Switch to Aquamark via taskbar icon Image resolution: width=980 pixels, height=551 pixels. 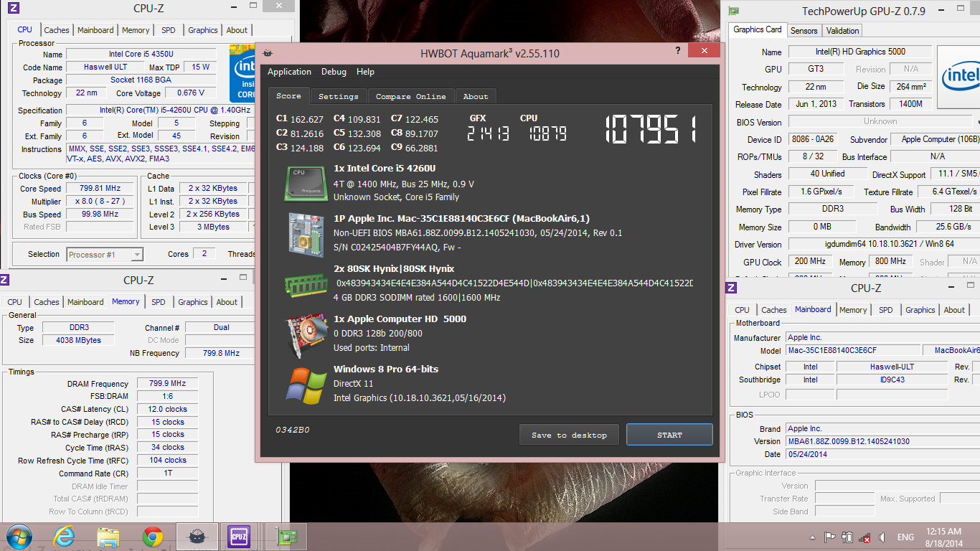point(196,537)
